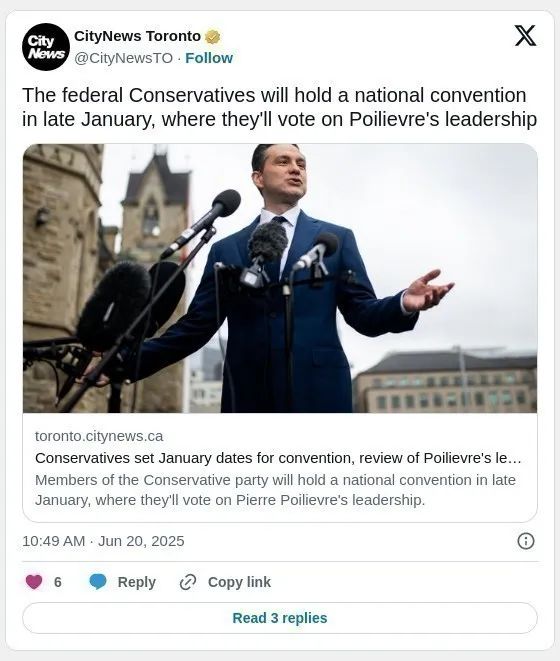The width and height of the screenshot is (560, 661).
Task: Click the Copy link text label
Action: [239, 582]
